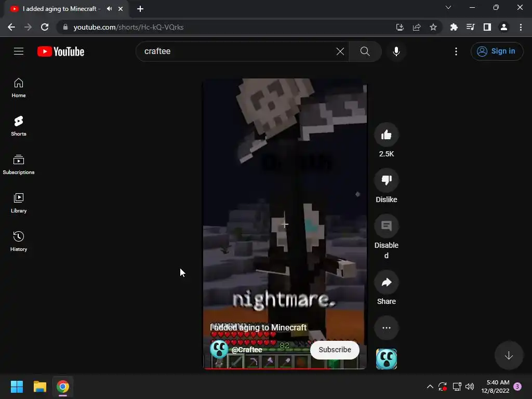The width and height of the screenshot is (532, 399).
Task: Clear the search query with the X
Action: 340,51
